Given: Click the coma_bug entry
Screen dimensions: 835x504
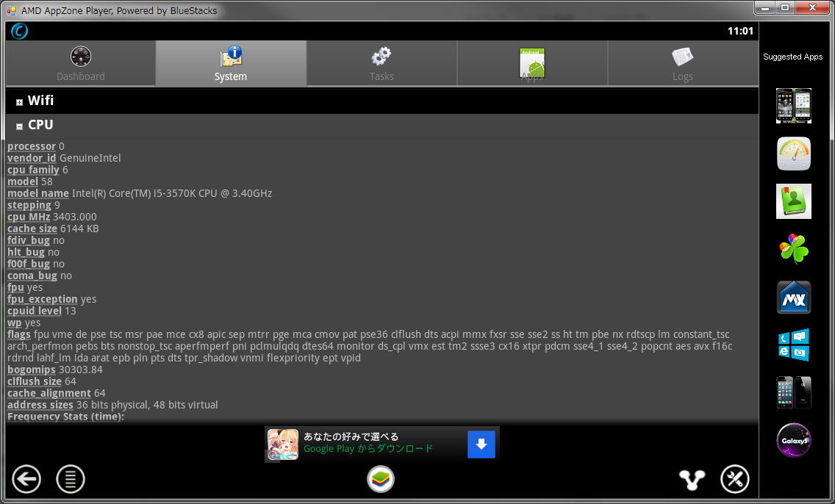Looking at the screenshot, I should point(40,276).
